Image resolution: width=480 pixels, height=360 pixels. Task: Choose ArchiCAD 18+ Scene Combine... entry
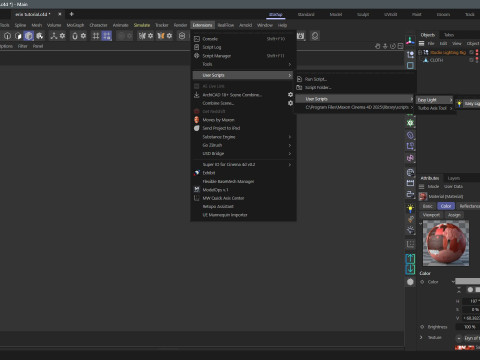[x=232, y=95]
